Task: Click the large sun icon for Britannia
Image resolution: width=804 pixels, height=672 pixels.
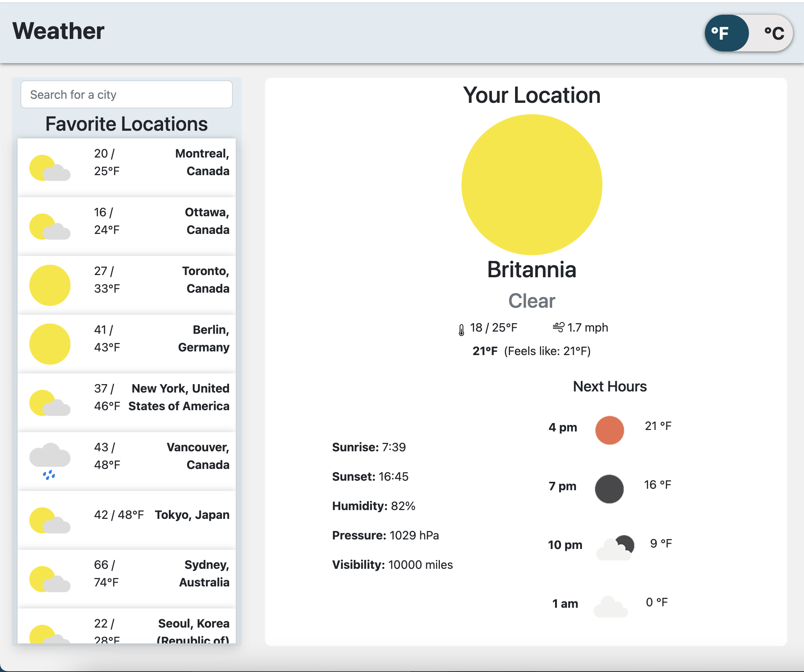Action: point(531,185)
